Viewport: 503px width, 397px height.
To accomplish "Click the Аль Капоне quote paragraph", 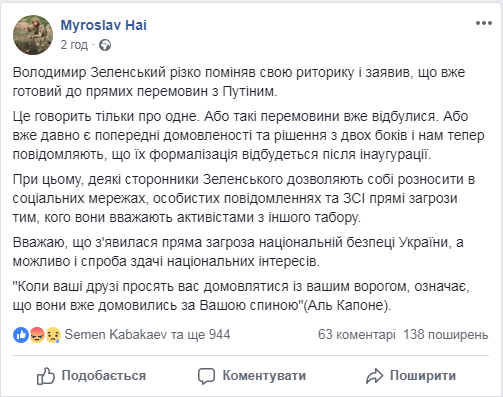I will point(241,296).
